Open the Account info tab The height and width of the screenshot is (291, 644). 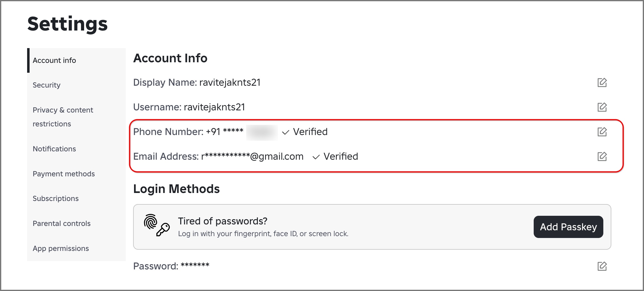click(54, 60)
